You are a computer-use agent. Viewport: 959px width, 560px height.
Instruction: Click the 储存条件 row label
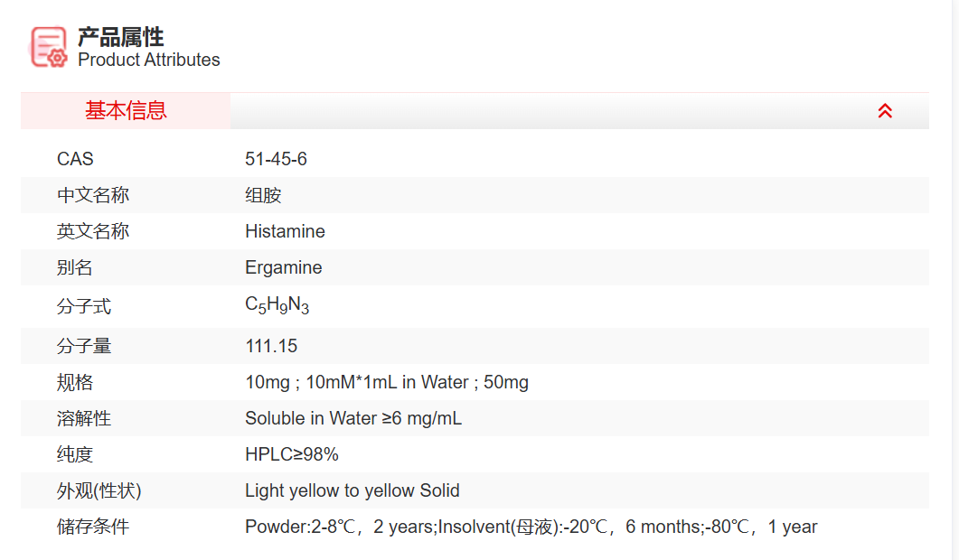point(93,527)
